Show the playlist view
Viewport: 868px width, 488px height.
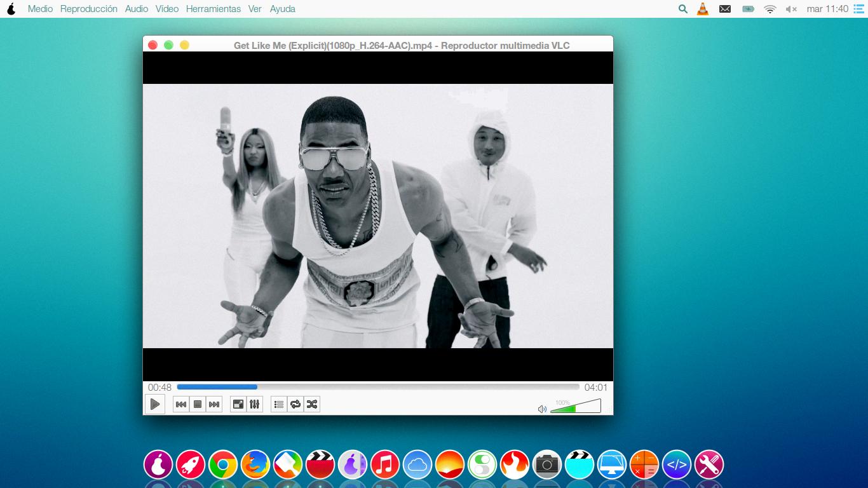279,404
